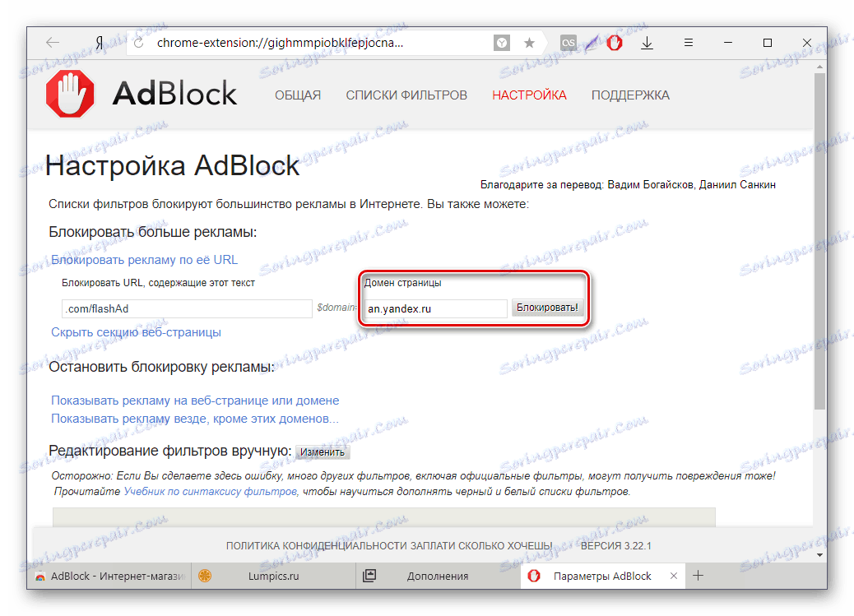This screenshot has width=854, height=616.
Task: Open Показывать рекламу на веб-странице или домене
Action: pos(195,401)
